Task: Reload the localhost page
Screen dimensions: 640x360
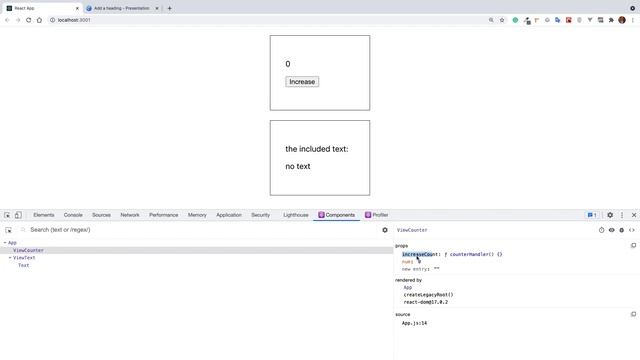Action: pyautogui.click(x=29, y=20)
